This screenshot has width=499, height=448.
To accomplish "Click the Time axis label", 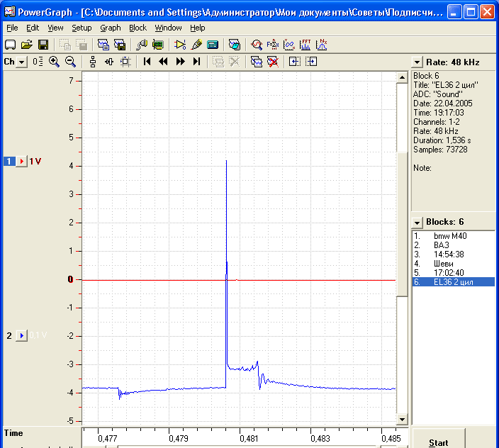I will click(13, 433).
